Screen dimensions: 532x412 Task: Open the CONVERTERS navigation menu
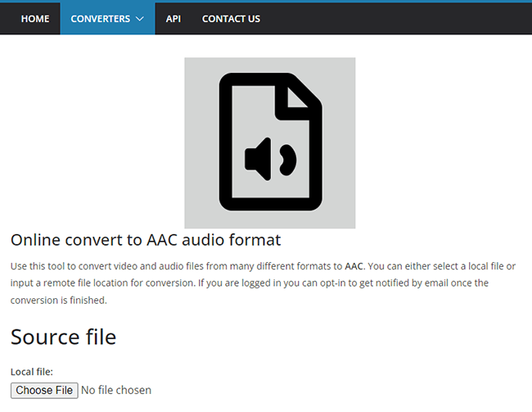(x=107, y=19)
